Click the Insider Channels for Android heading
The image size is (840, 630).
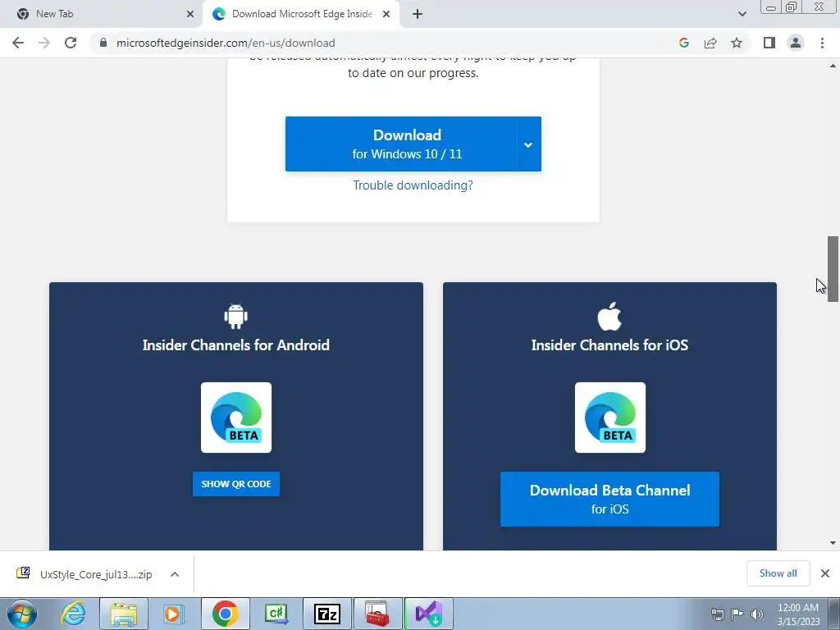[x=235, y=345]
